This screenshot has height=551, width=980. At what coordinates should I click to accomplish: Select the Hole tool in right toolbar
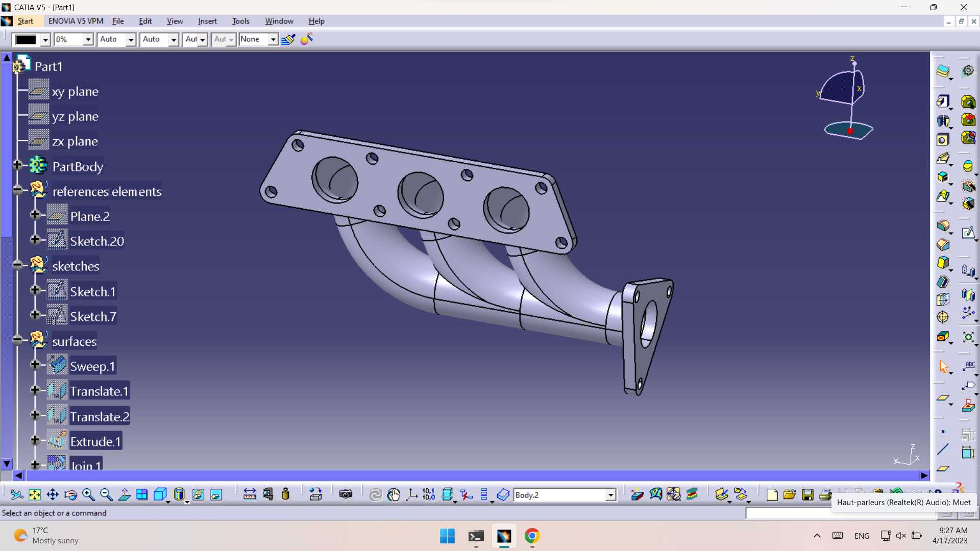pyautogui.click(x=943, y=139)
